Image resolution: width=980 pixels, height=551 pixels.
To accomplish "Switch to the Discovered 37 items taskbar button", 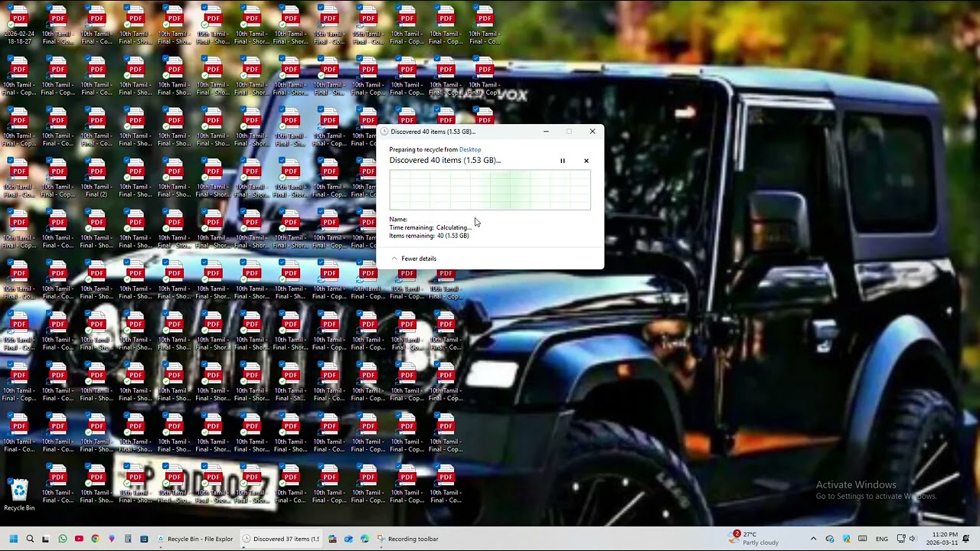I will pos(281,539).
